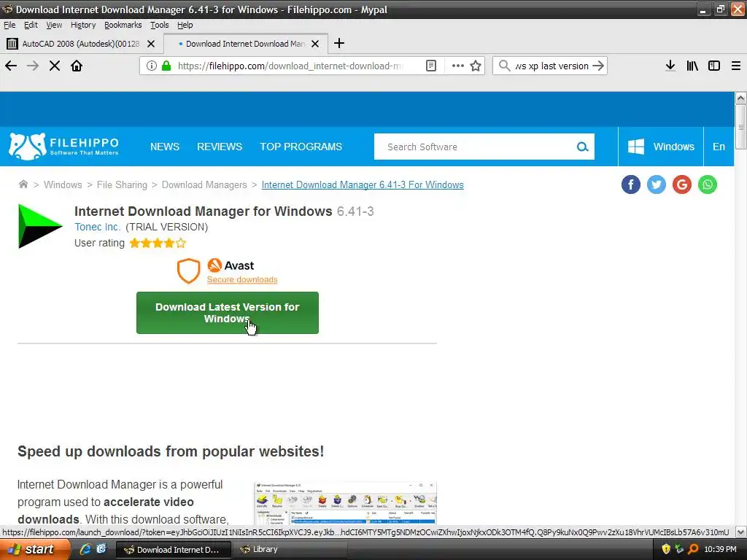The image size is (747, 560).
Task: Click the URL address bar
Action: (292, 66)
